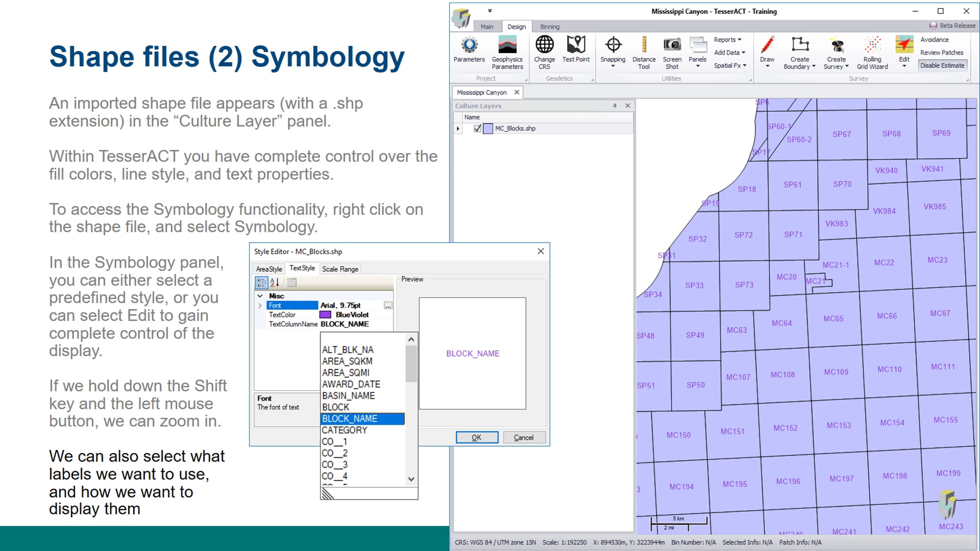Switch to categorized property view icon
The width and height of the screenshot is (980, 551).
click(261, 282)
